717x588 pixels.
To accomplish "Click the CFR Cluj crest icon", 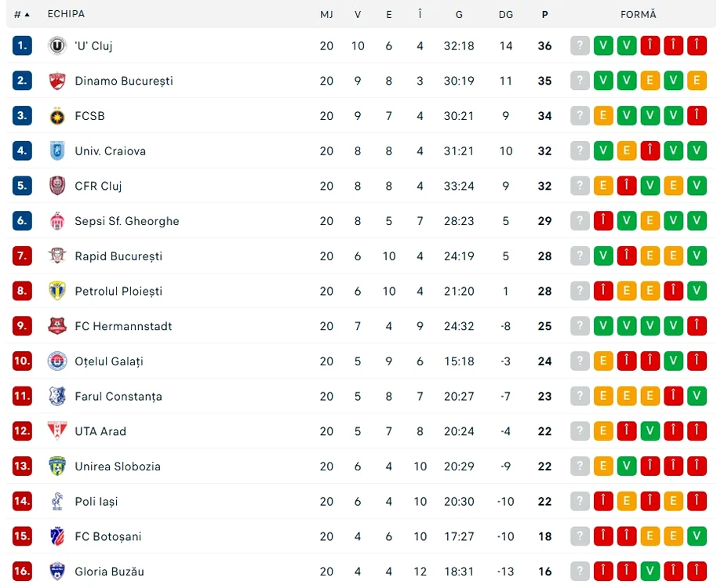I will pos(57,186).
